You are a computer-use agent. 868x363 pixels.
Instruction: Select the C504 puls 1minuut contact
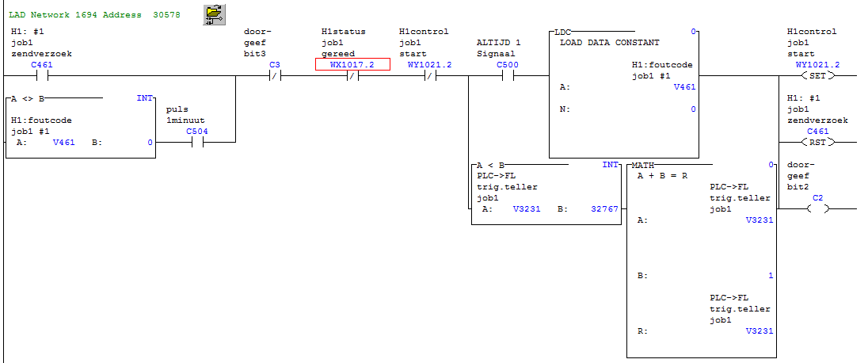click(x=196, y=143)
